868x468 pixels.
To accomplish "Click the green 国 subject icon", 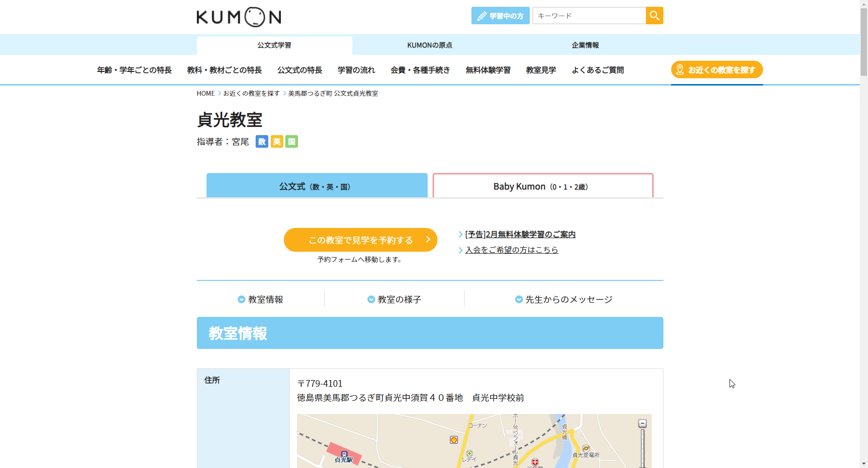I will point(292,141).
